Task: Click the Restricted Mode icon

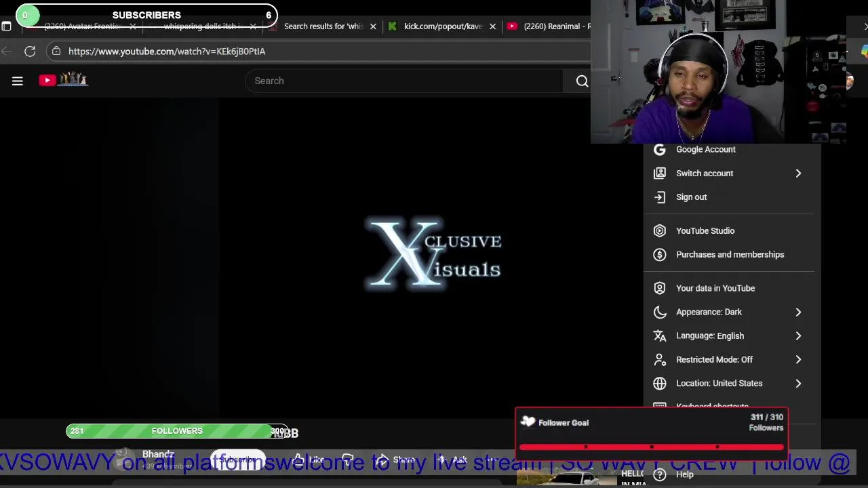Action: pyautogui.click(x=659, y=359)
